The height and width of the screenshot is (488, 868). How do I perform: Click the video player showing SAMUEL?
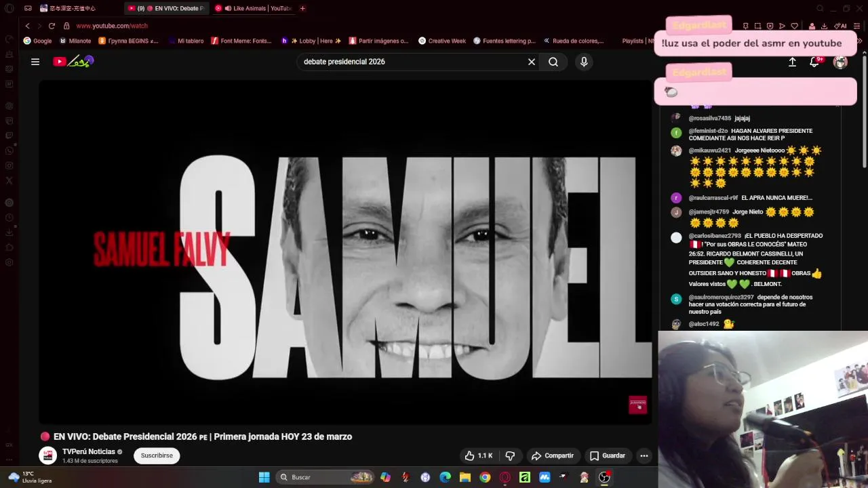pos(345,252)
